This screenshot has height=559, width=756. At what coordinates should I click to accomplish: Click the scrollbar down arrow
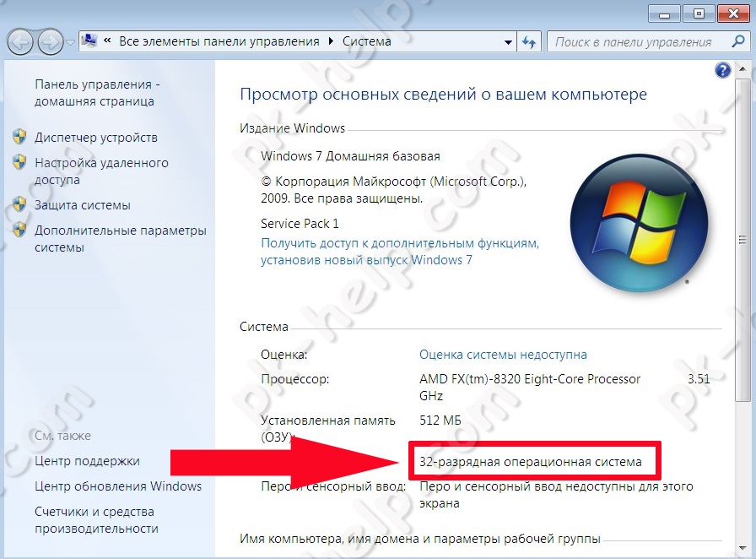[742, 548]
